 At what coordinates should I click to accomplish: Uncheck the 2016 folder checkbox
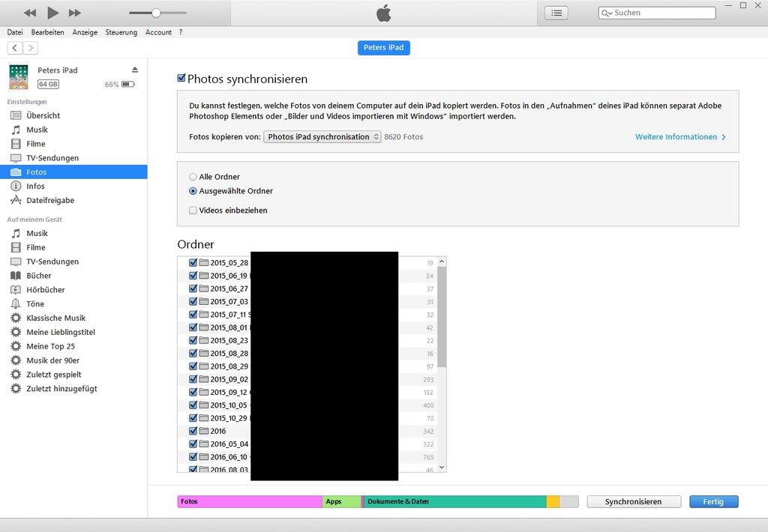point(193,431)
